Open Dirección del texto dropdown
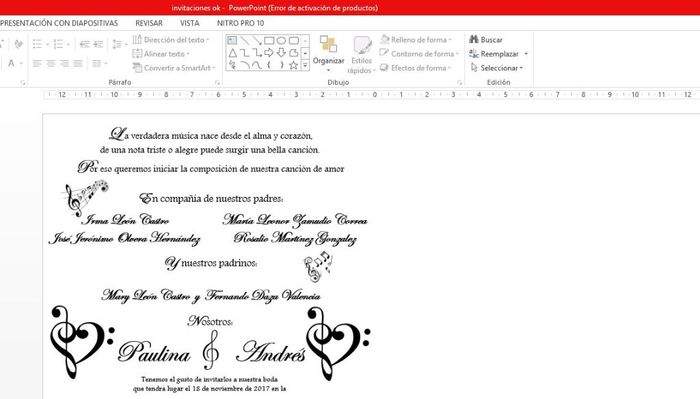 [x=171, y=40]
